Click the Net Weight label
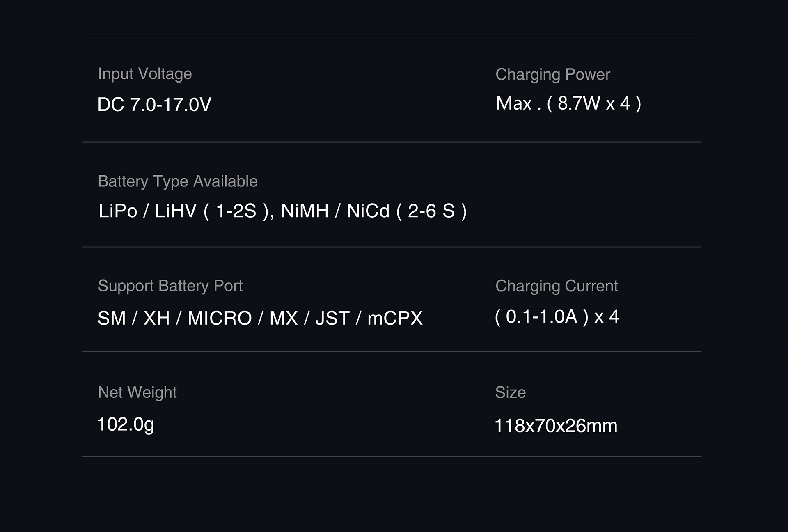This screenshot has height=532, width=788. tap(137, 392)
